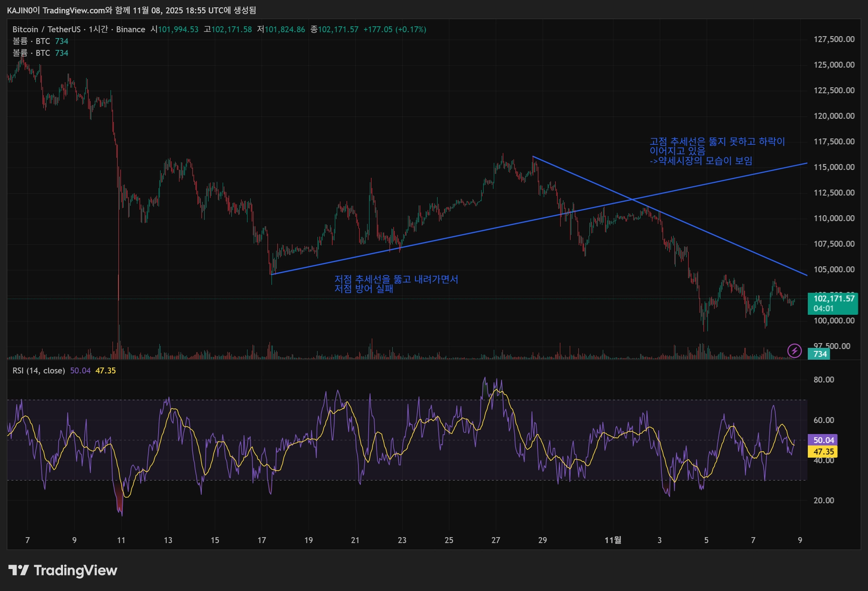
Task: Click the second volume BTC legend line
Action: click(40, 53)
